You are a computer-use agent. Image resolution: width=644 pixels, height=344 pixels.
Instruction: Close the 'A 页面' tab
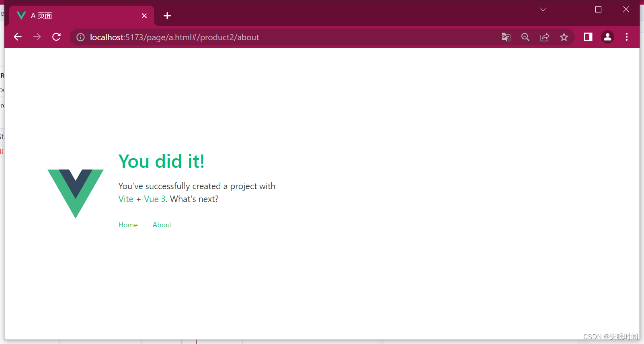coord(144,16)
